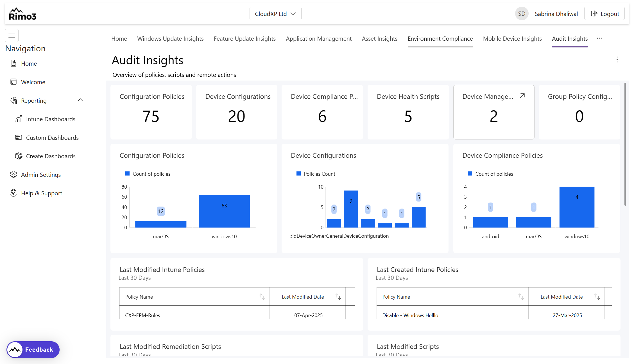The image size is (634, 364).
Task: Click the Help & Support headset icon
Action: click(13, 193)
